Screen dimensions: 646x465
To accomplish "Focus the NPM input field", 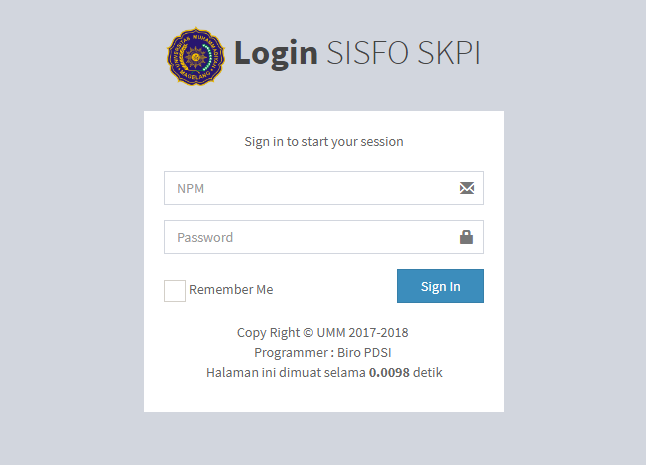I will tap(324, 188).
